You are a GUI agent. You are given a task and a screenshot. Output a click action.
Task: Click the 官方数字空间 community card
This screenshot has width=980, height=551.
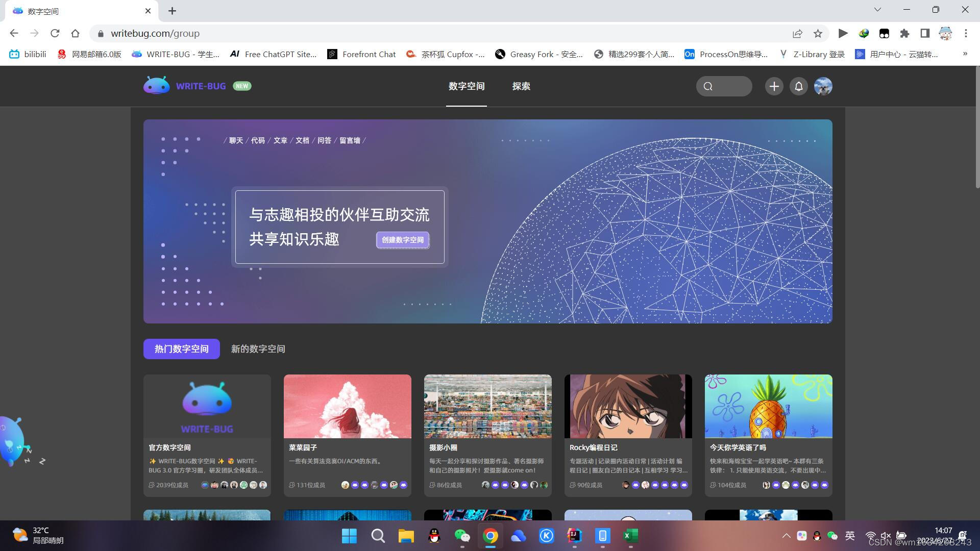pyautogui.click(x=207, y=434)
